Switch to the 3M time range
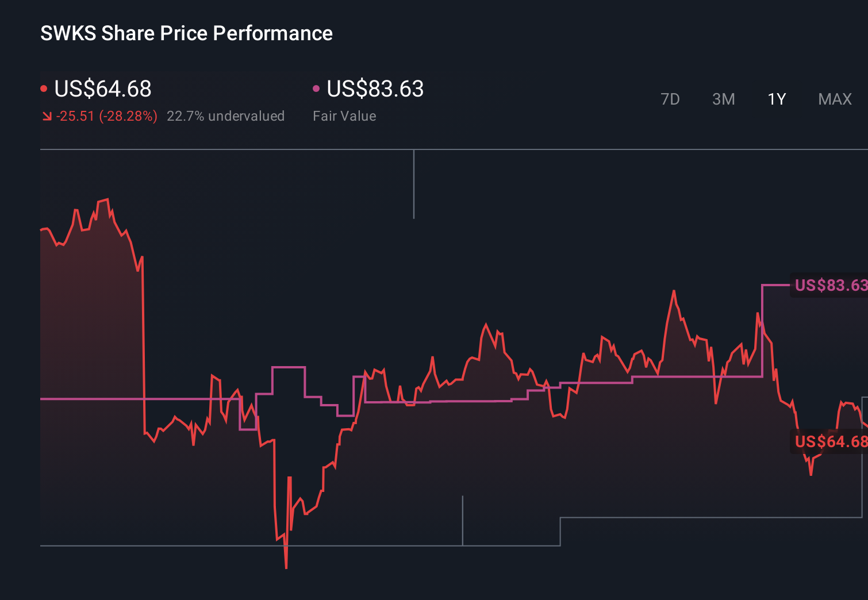The width and height of the screenshot is (868, 600). 723,99
